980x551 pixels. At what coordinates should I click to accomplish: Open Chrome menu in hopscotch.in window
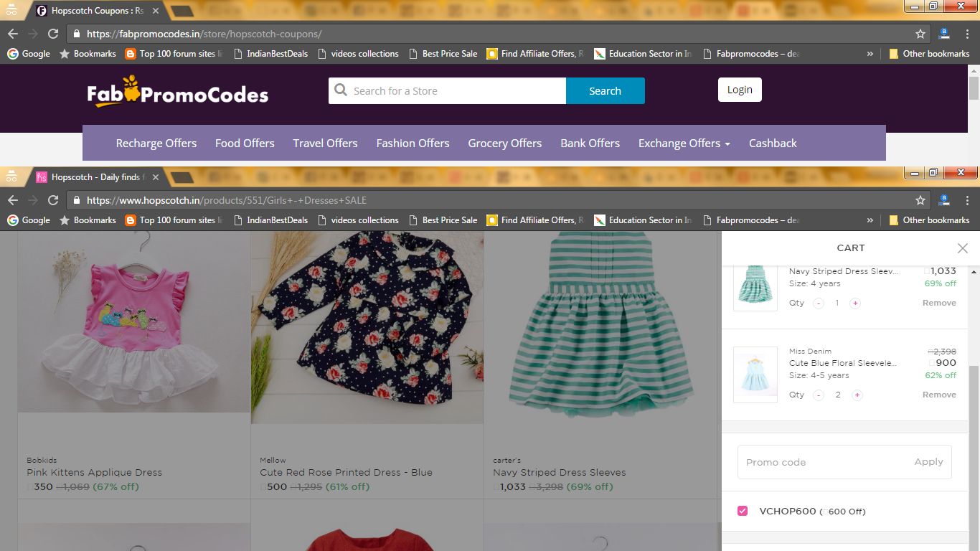tap(966, 200)
